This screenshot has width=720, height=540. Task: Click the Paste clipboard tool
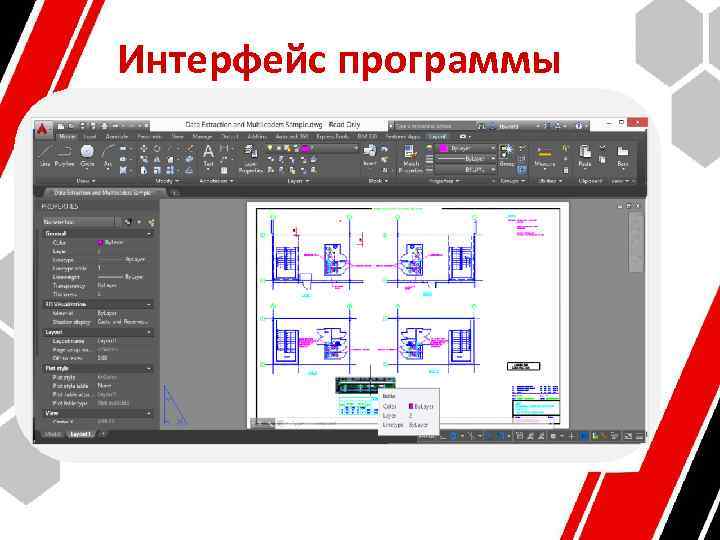[585, 155]
